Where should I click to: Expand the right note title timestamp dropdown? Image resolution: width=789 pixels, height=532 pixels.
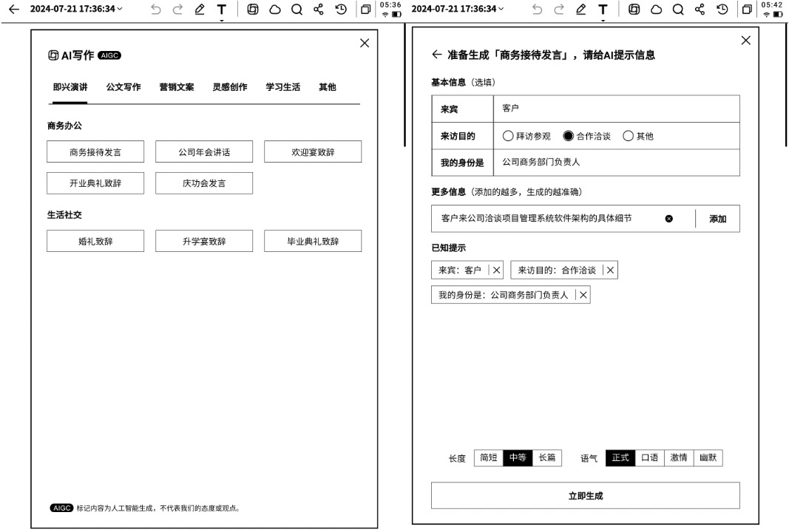click(x=501, y=10)
